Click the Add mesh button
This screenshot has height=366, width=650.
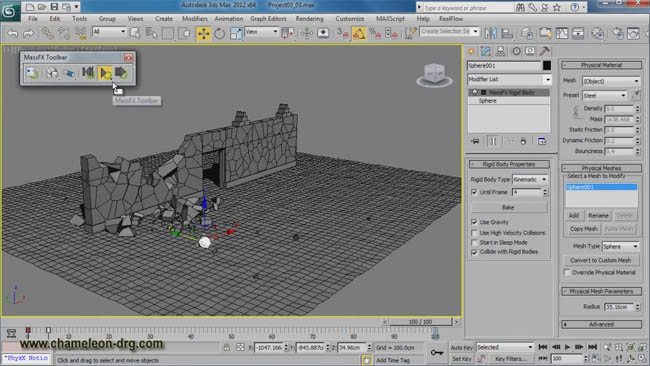pyautogui.click(x=574, y=216)
